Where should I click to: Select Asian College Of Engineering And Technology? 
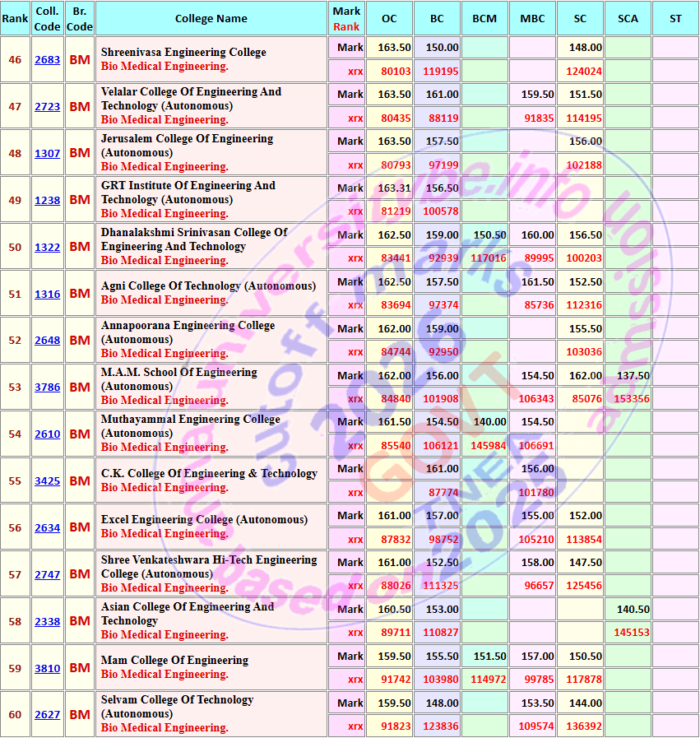tap(188, 614)
